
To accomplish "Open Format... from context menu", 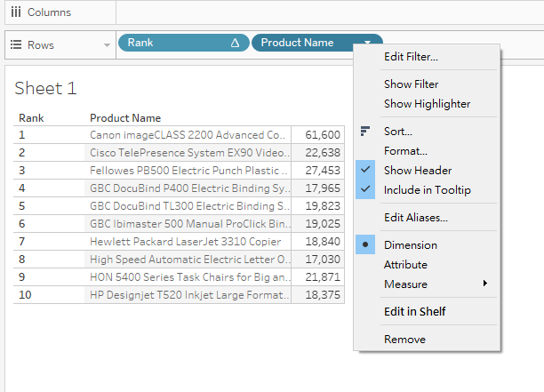I will [x=405, y=151].
